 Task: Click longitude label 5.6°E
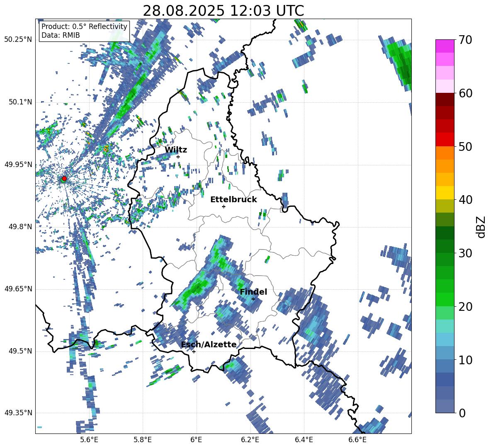[x=89, y=440]
